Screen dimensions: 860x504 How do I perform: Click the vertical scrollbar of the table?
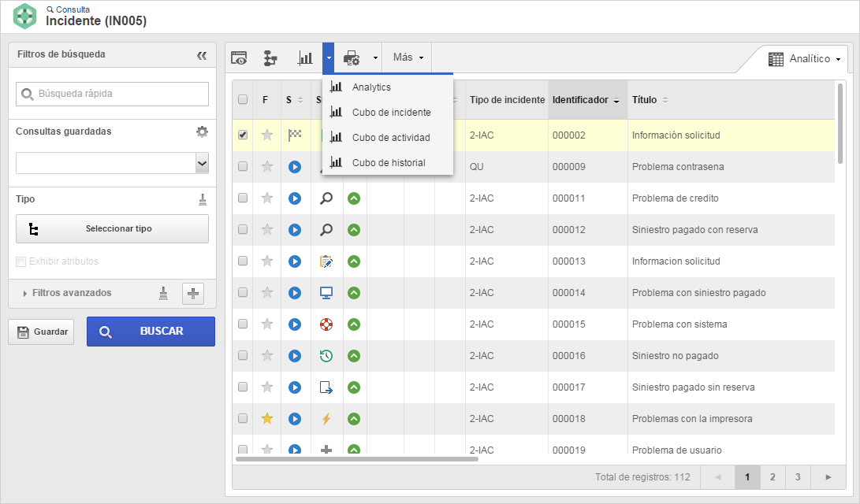[x=840, y=124]
